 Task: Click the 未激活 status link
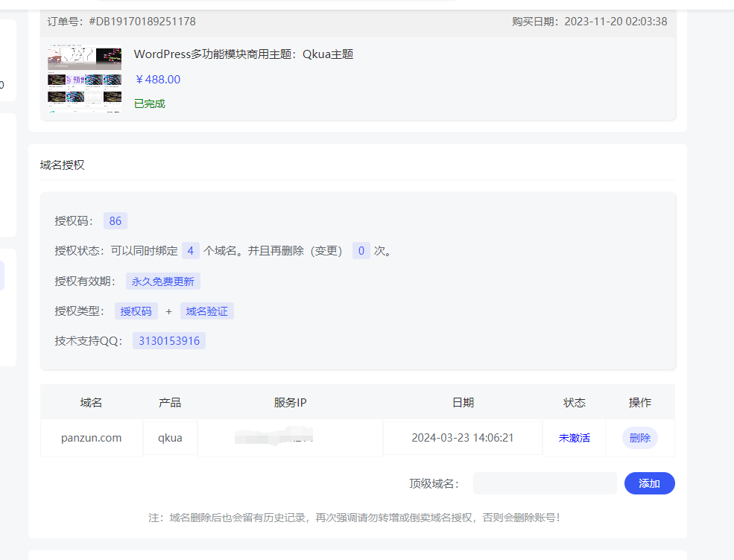point(574,438)
